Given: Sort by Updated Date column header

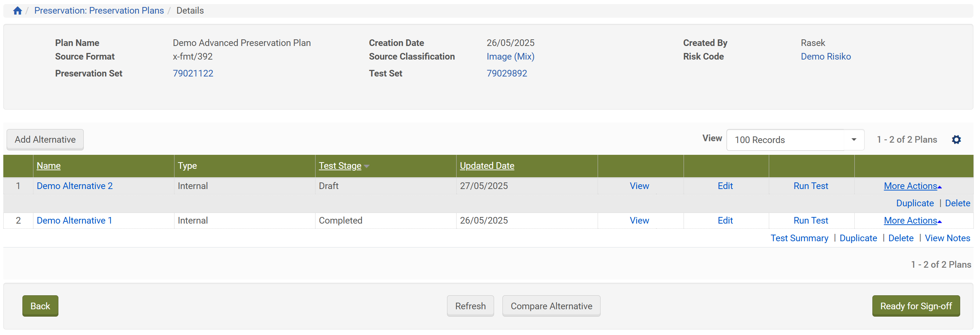Looking at the screenshot, I should coord(487,165).
